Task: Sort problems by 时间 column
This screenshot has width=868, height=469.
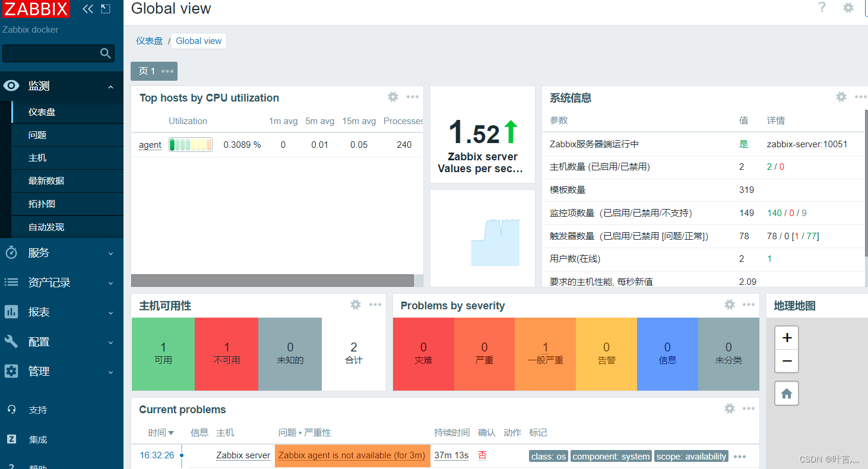Action: point(161,433)
